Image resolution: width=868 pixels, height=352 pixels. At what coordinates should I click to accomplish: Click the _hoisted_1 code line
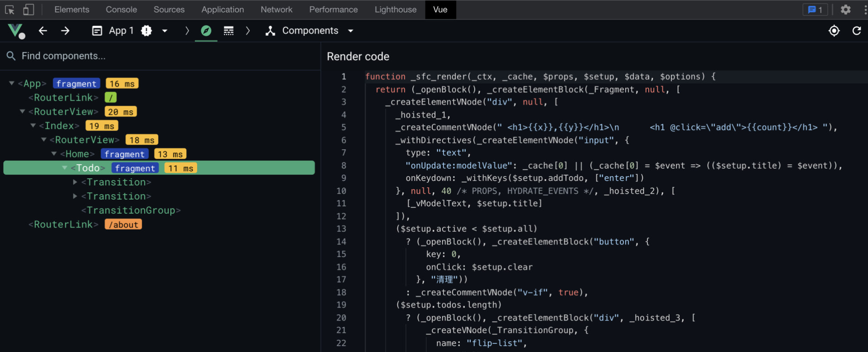click(x=423, y=115)
